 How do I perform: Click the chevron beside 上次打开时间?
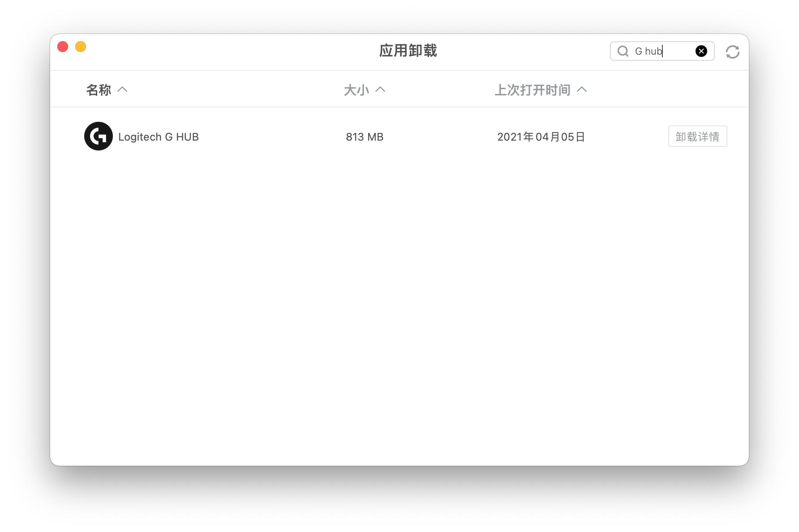click(x=582, y=90)
